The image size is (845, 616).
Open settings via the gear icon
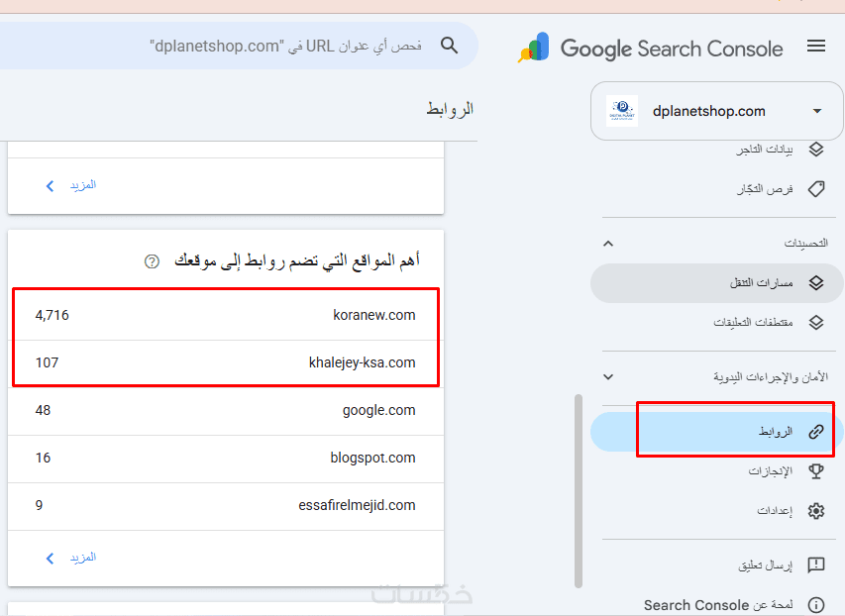click(816, 510)
